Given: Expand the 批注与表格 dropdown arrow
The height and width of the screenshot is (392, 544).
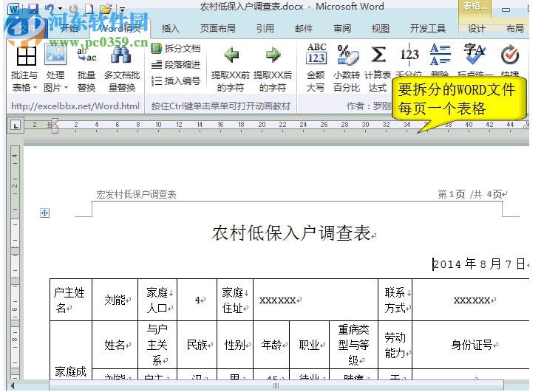Looking at the screenshot, I should point(35,88).
